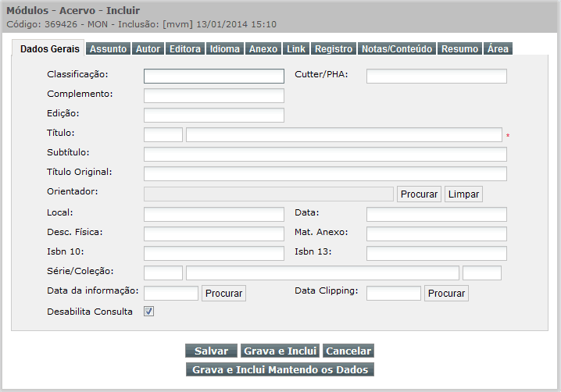Click the Subtítulo input field
This screenshot has height=392, width=561.
(325, 154)
